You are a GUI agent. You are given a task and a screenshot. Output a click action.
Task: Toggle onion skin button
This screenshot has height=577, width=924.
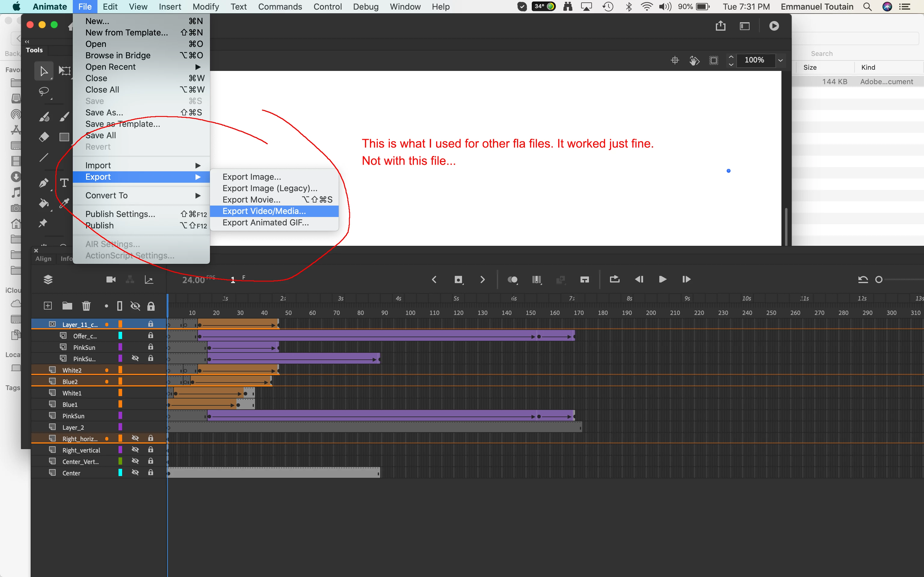click(513, 280)
